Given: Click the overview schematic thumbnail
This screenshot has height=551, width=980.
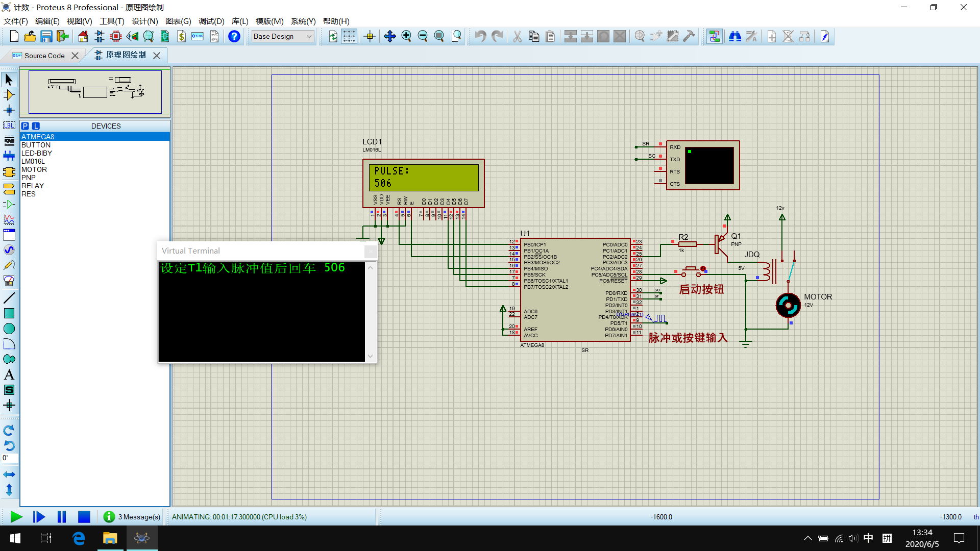Looking at the screenshot, I should click(95, 92).
